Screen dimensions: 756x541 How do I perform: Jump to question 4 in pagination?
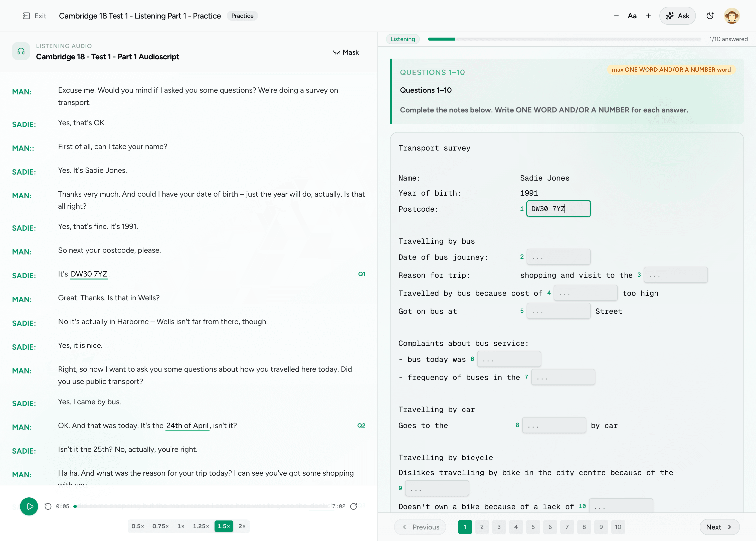pos(516,527)
